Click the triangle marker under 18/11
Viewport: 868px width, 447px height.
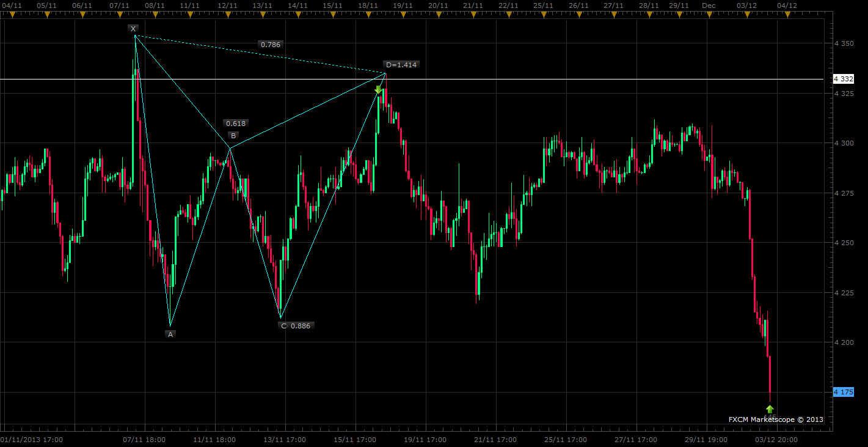[368, 15]
